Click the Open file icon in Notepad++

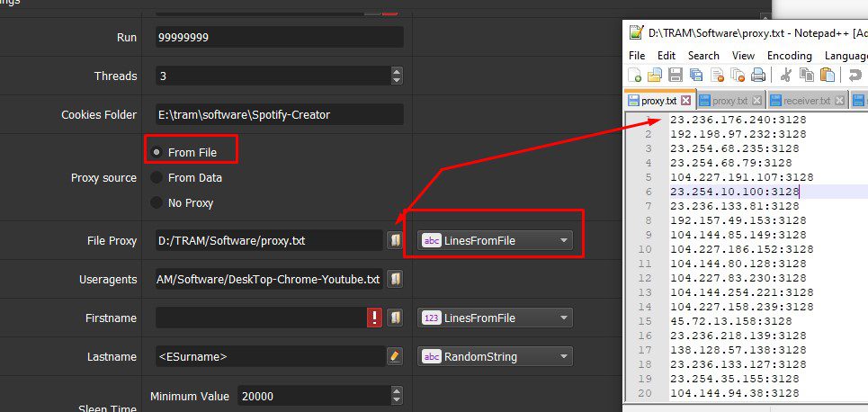pos(655,75)
